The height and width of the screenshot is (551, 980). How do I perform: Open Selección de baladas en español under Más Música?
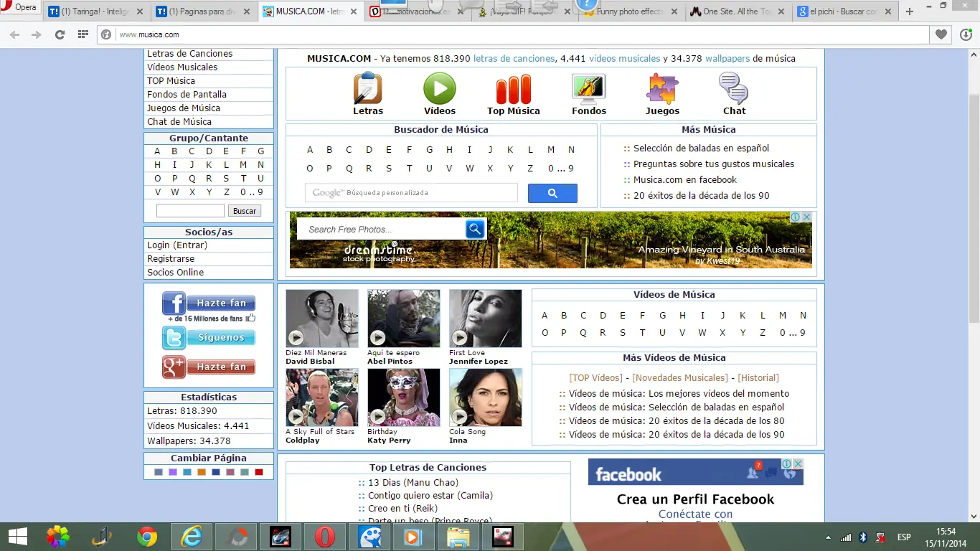(702, 149)
